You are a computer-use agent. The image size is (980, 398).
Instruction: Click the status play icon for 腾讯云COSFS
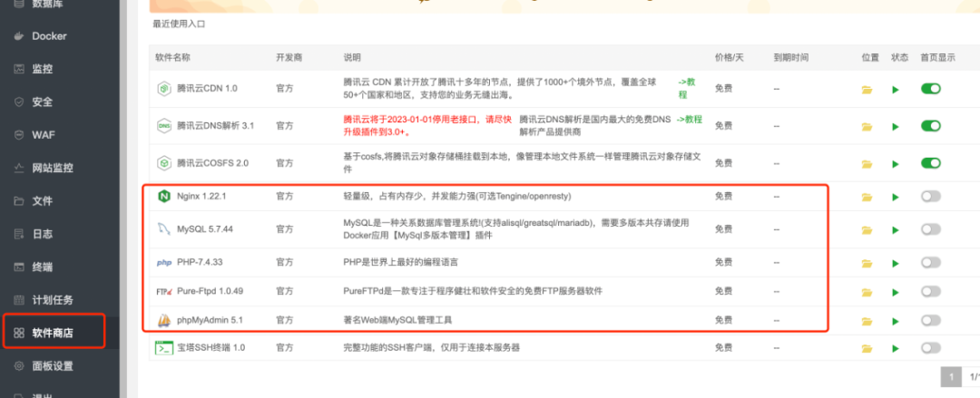click(x=896, y=164)
